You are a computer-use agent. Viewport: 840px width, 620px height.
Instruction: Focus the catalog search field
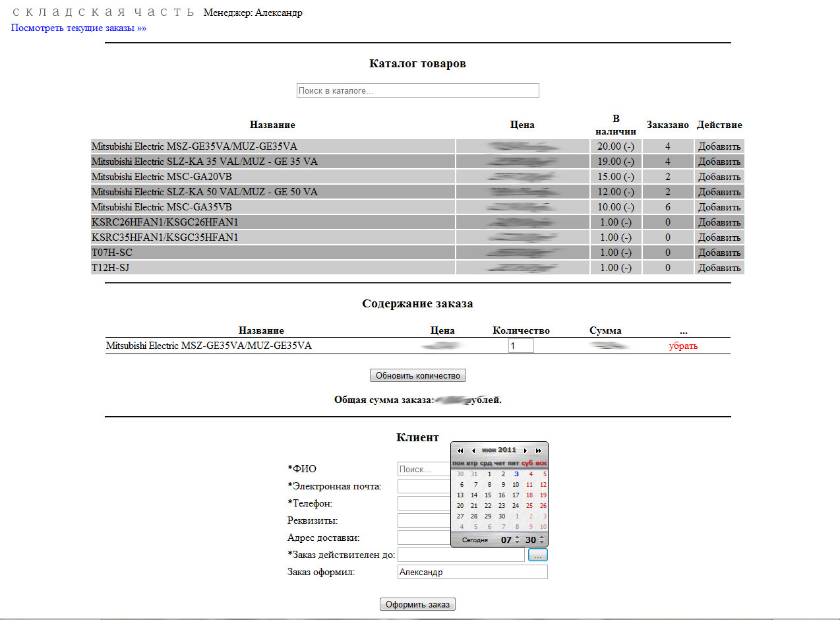(418, 90)
